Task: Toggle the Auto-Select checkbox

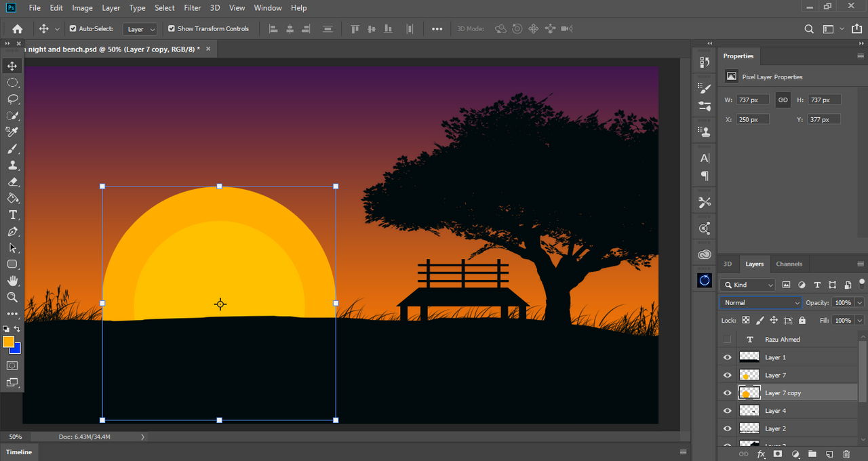Action: point(73,28)
